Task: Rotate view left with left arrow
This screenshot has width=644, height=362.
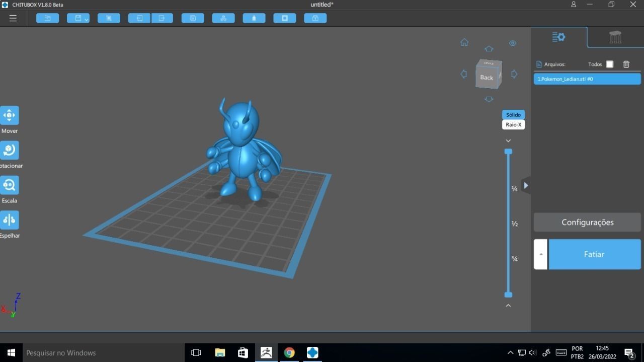Action: 463,74
